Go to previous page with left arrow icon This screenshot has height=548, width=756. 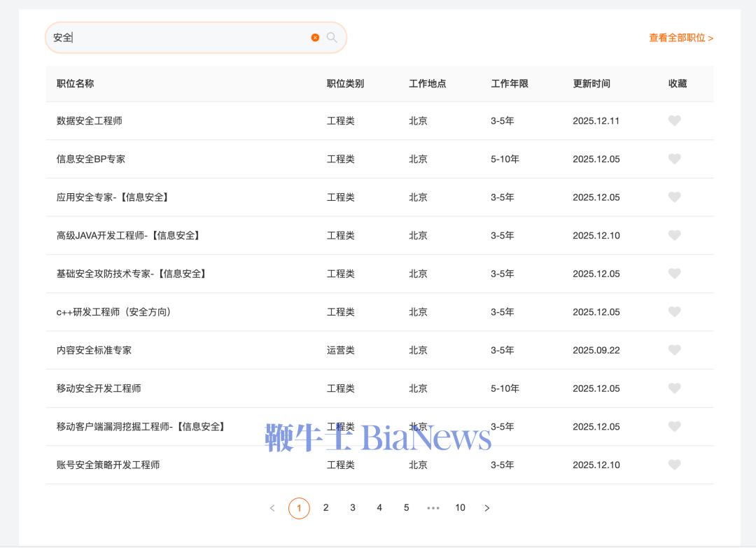(272, 508)
